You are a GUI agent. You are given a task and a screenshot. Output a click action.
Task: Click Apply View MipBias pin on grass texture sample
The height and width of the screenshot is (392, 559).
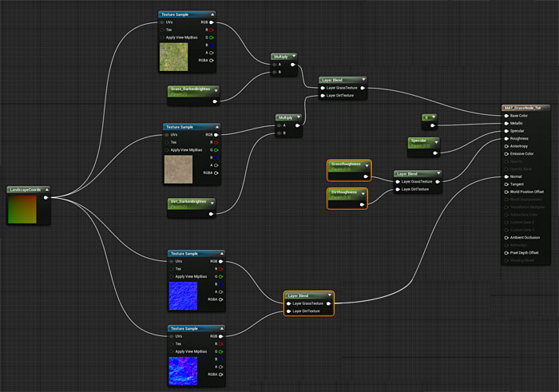click(x=163, y=38)
